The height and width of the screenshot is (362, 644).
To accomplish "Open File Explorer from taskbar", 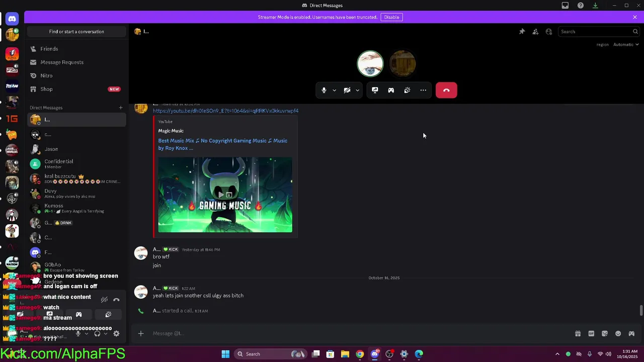I will 345,354.
